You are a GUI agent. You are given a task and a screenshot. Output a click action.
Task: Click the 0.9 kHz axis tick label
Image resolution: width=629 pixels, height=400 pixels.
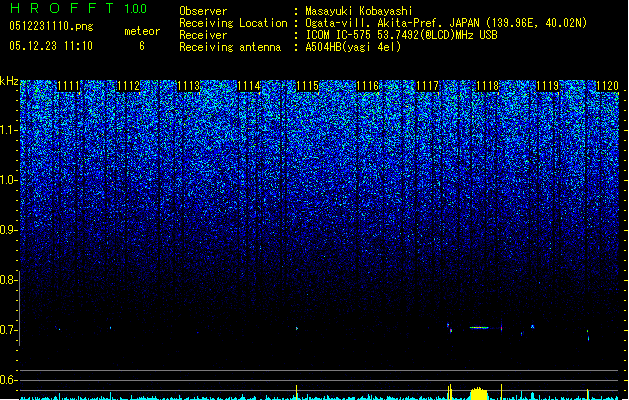[9, 230]
